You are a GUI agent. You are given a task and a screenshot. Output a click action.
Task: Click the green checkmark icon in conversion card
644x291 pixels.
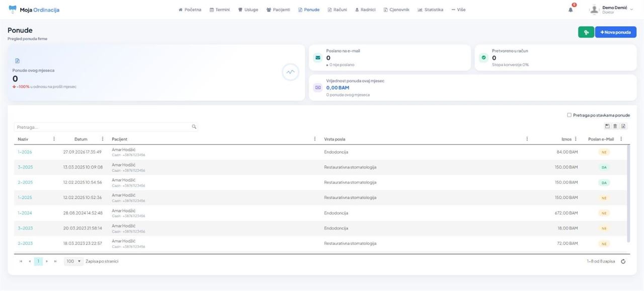(484, 57)
